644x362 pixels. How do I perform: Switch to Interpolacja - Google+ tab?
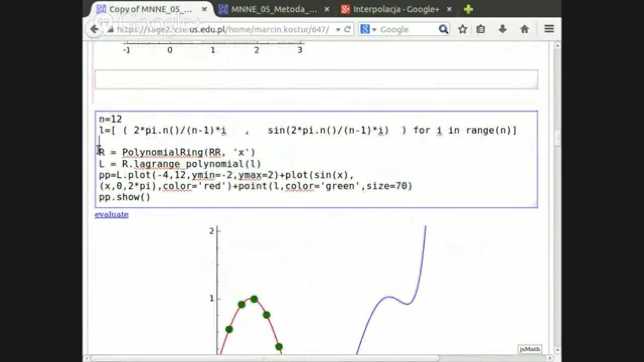tap(396, 9)
